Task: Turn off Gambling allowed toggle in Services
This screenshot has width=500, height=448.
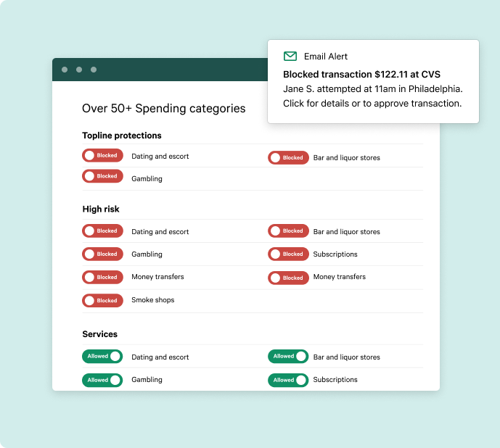Action: pyautogui.click(x=102, y=380)
